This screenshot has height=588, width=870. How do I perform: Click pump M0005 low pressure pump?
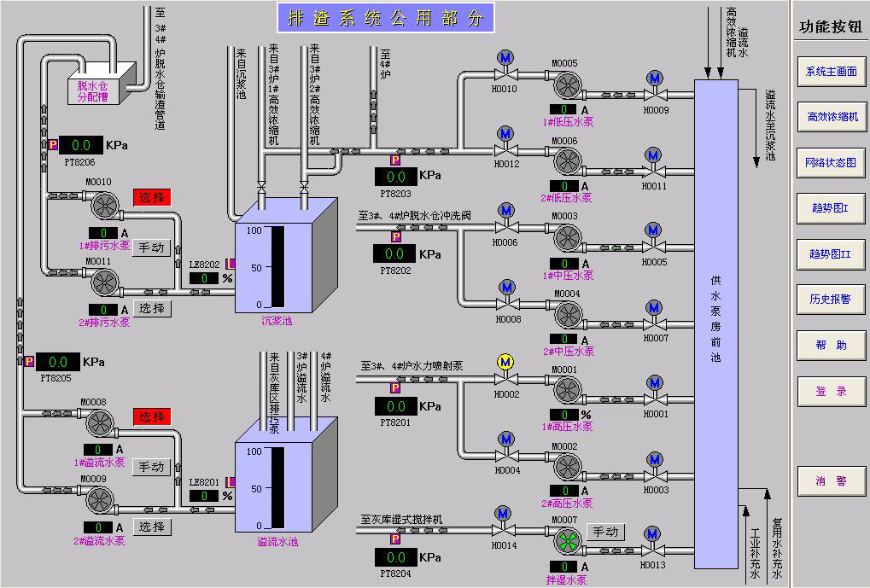pos(565,84)
